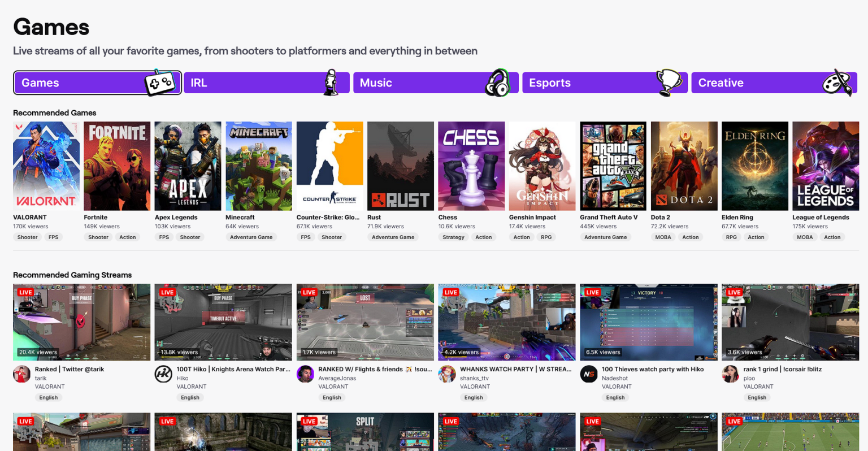Click the headphones icon on Music tab

pos(498,83)
